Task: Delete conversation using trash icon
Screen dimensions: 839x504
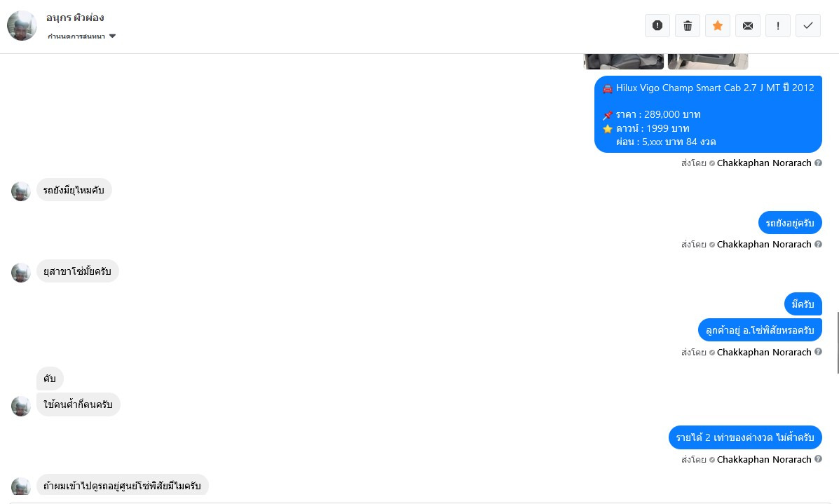Action: tap(688, 26)
